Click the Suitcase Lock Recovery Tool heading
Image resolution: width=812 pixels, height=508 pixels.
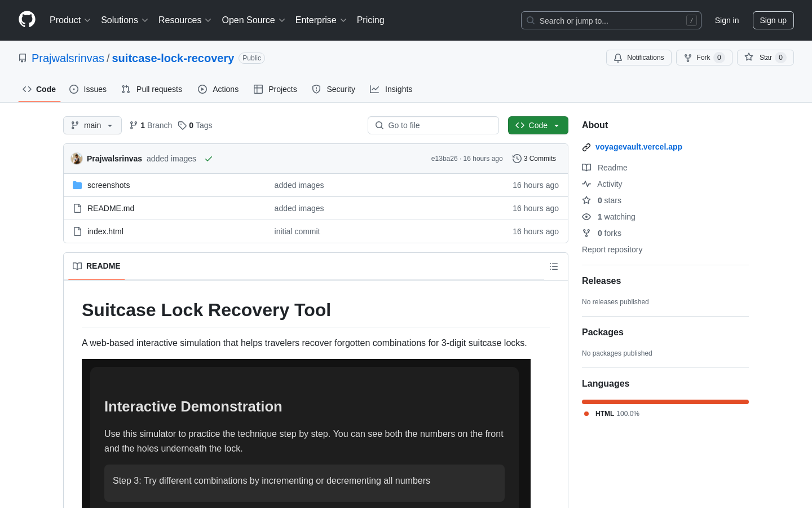206,310
